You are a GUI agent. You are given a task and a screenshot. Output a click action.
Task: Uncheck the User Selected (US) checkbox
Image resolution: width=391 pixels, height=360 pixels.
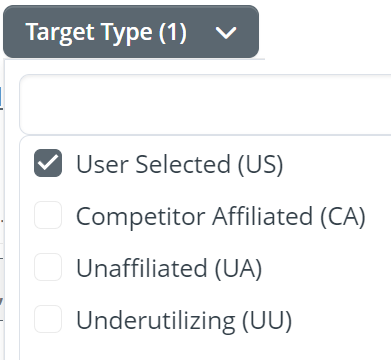click(x=48, y=163)
